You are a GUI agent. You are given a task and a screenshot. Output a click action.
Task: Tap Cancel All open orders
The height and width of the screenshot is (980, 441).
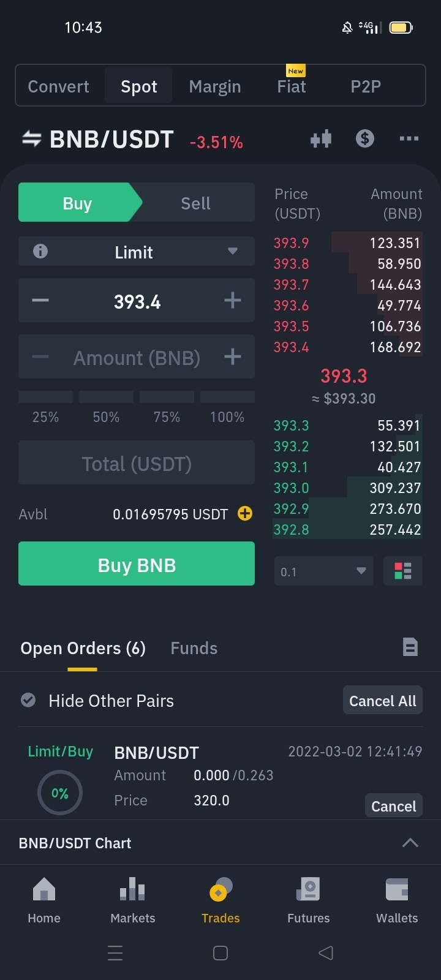pos(383,701)
